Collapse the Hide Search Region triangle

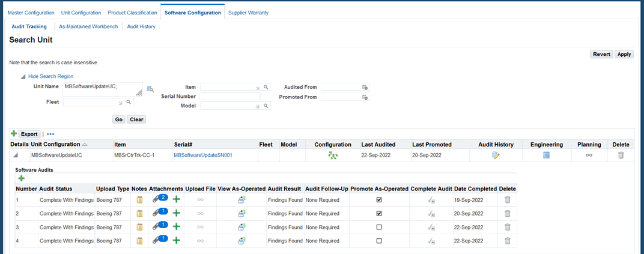(23, 76)
